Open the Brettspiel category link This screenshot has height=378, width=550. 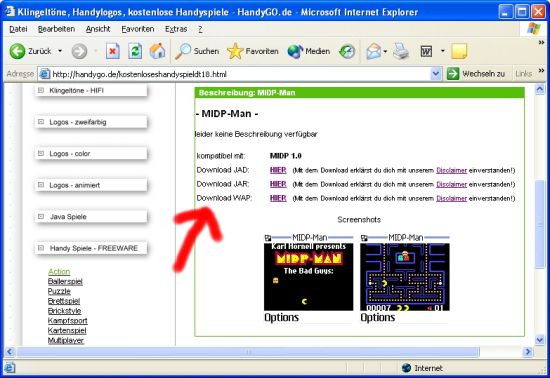[x=64, y=301]
